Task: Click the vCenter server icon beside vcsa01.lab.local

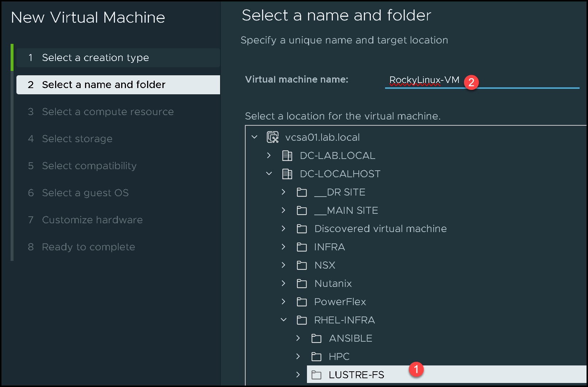Action: [273, 137]
